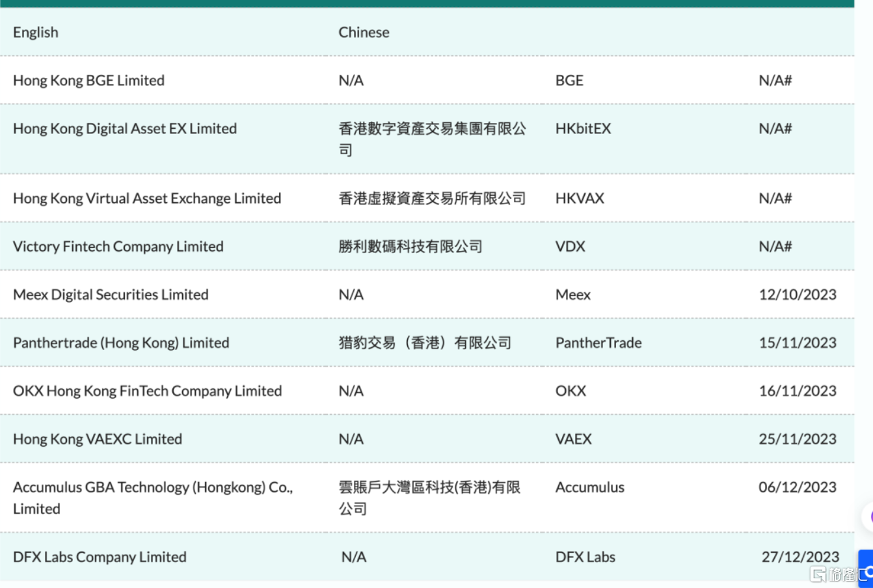The height and width of the screenshot is (588, 873).
Task: Click 雲賬戶大灣區科技(香港)有限公司 cell
Action: 429,498
